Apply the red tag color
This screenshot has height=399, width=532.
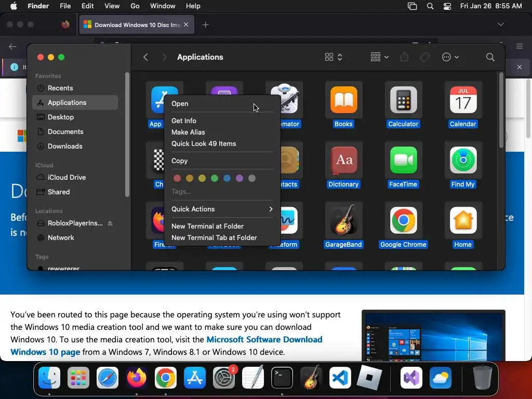point(177,178)
